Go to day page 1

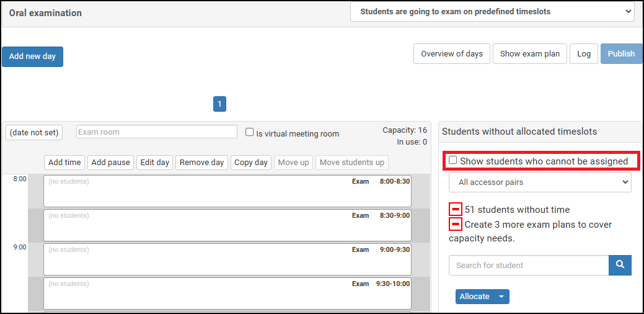tap(219, 104)
